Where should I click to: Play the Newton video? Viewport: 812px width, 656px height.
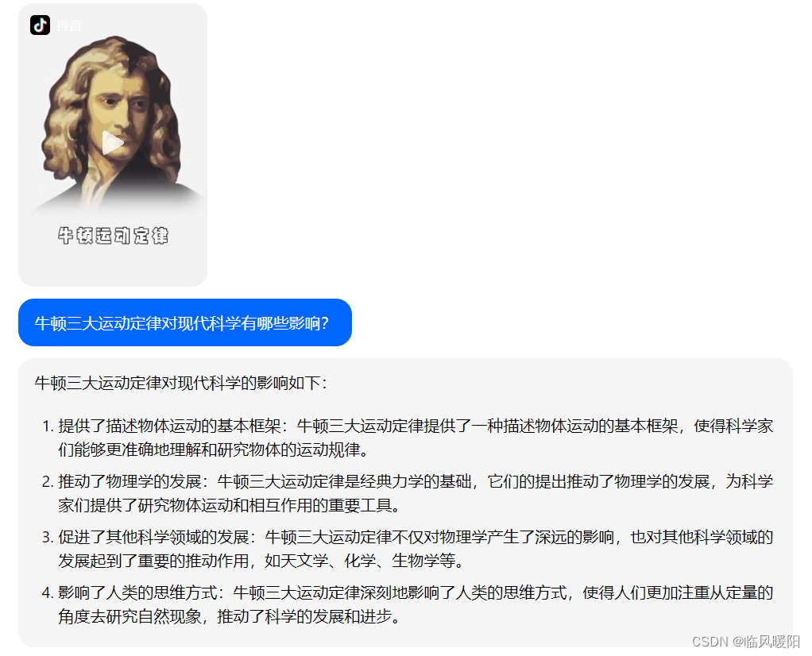(x=112, y=143)
